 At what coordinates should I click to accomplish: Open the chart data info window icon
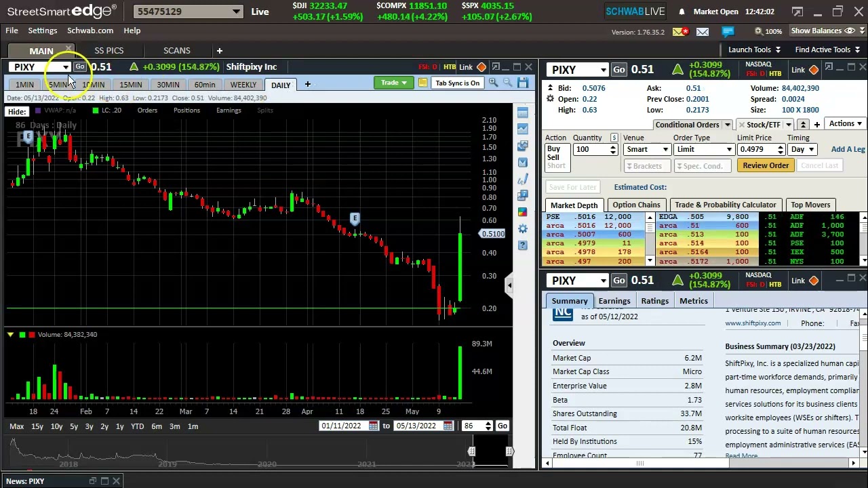click(522, 195)
